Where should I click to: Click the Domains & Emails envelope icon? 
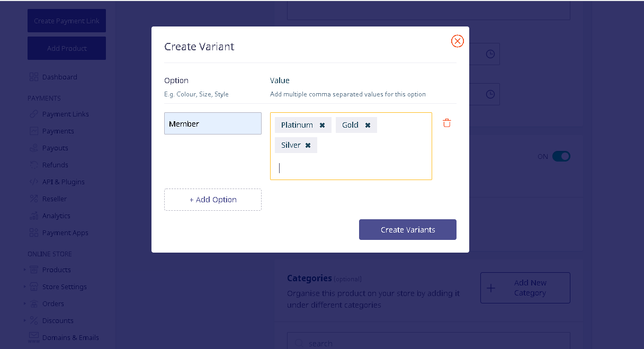pyautogui.click(x=34, y=337)
